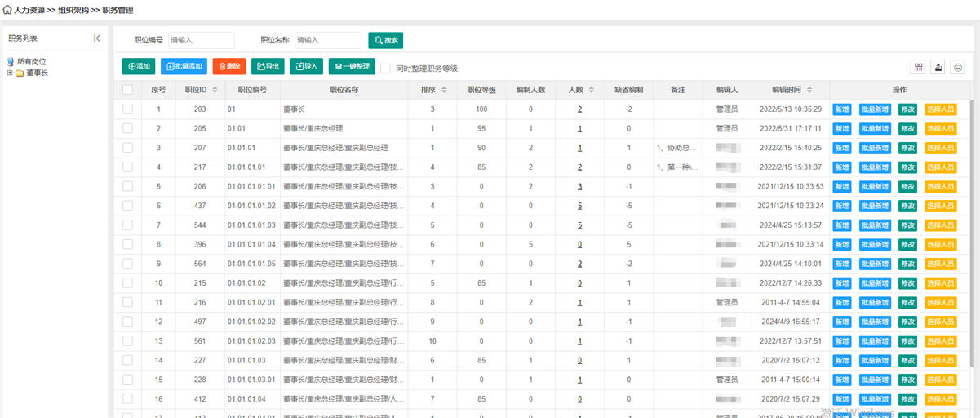Click the 所有岗位 root node icon
The height and width of the screenshot is (418, 980).
point(11,61)
